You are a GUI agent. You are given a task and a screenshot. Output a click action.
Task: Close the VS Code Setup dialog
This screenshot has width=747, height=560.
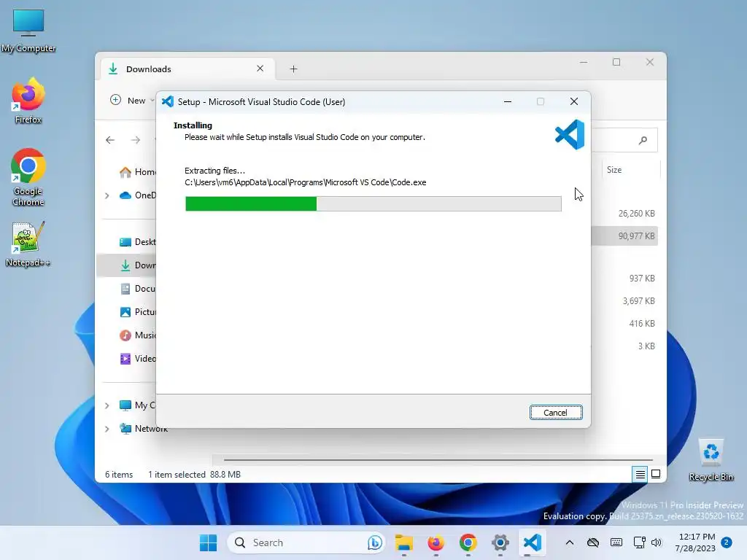(574, 101)
